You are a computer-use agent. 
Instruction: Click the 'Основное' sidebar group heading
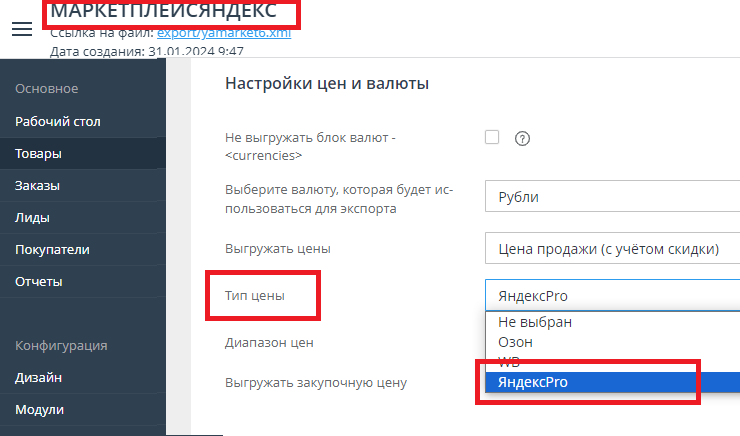[x=47, y=89]
